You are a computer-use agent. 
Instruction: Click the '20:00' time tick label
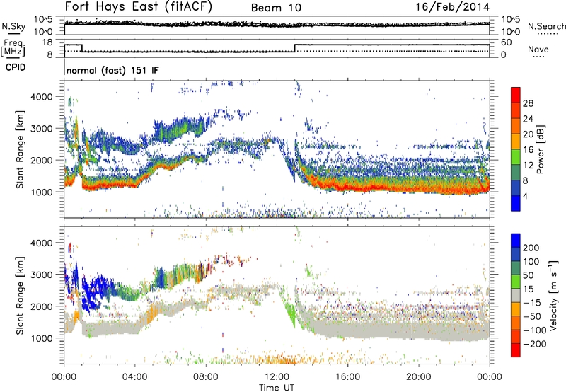click(418, 377)
